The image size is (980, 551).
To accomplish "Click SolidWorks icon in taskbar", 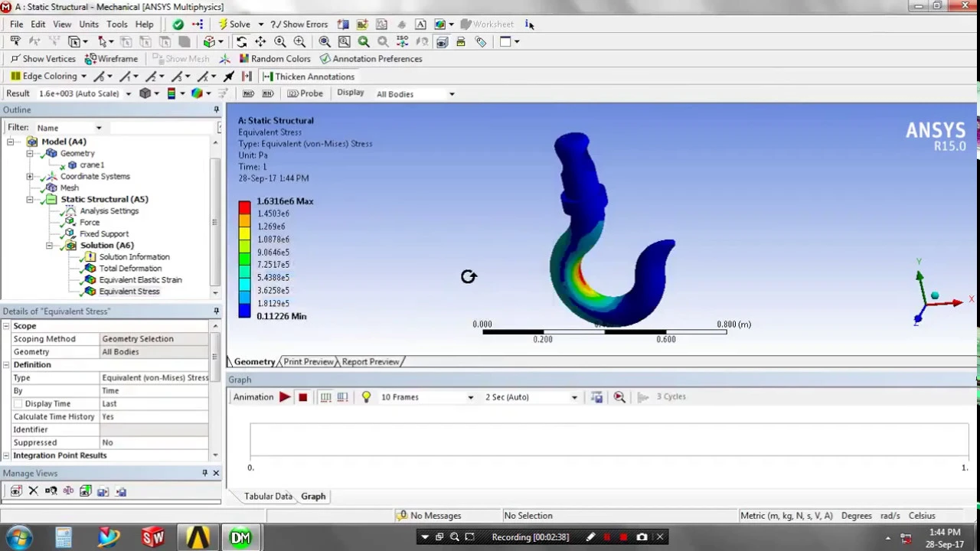I will 152,537.
